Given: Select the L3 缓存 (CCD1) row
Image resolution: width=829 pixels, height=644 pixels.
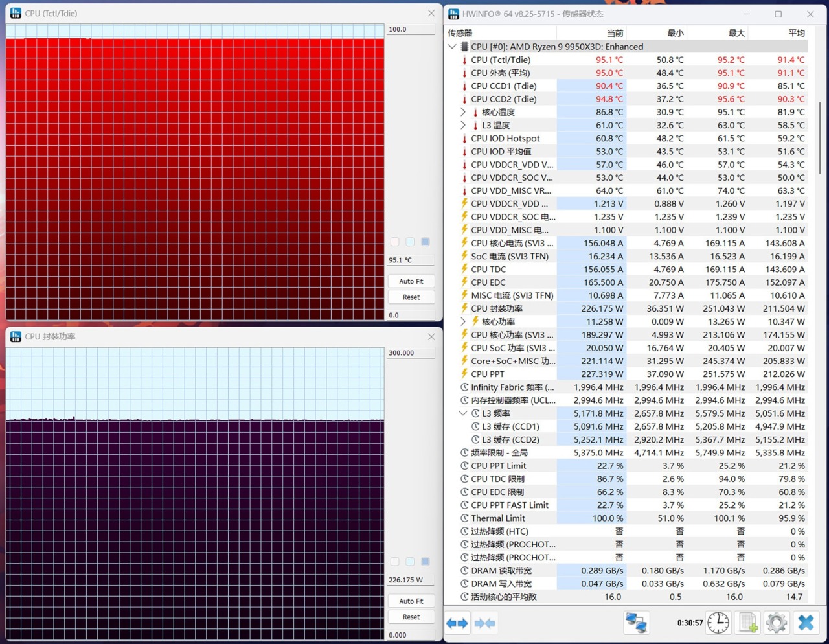Looking at the screenshot, I should coord(627,426).
